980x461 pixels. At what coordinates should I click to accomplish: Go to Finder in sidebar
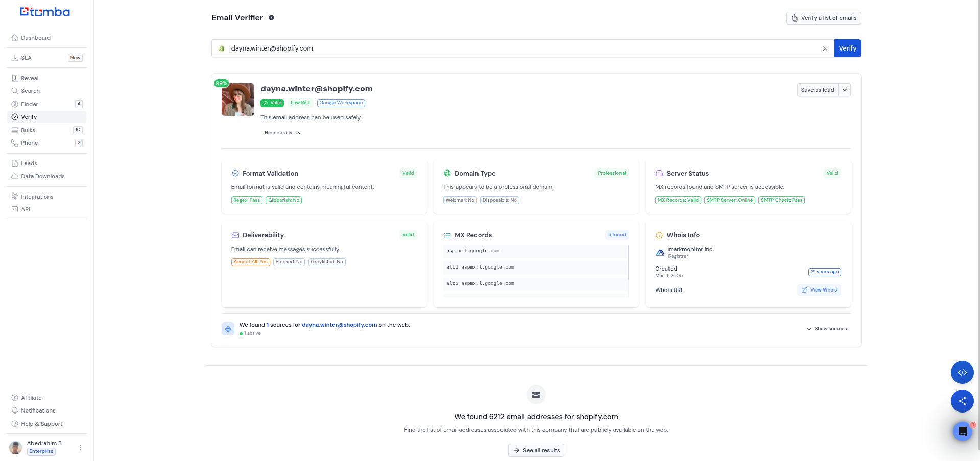(30, 104)
